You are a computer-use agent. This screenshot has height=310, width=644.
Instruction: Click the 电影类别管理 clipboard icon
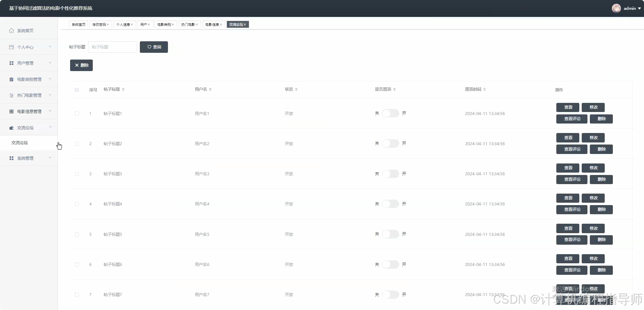(12, 79)
